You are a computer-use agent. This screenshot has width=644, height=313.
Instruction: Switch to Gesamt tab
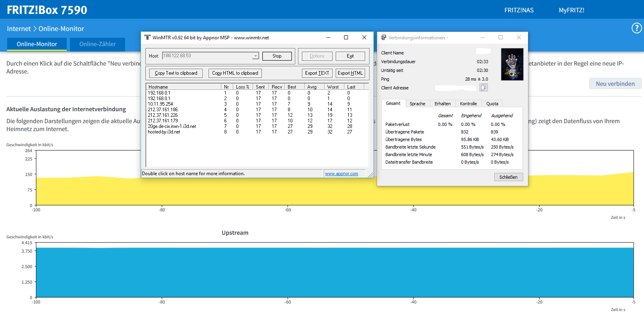(x=393, y=103)
